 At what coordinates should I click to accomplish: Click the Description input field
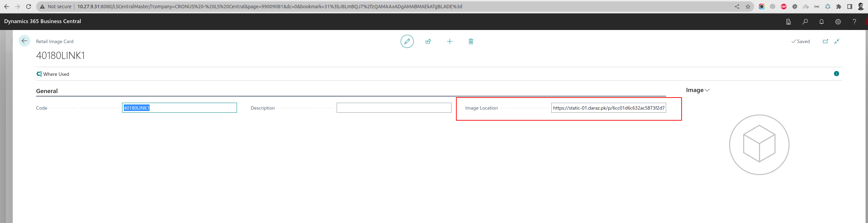[394, 108]
